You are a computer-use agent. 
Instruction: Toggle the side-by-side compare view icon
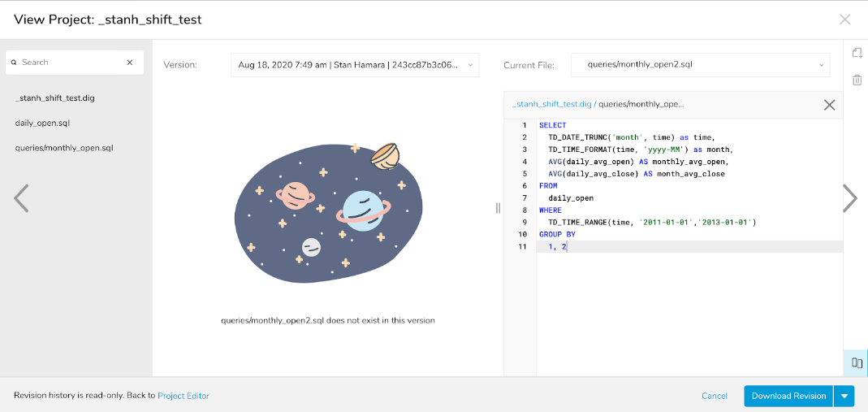(x=857, y=362)
